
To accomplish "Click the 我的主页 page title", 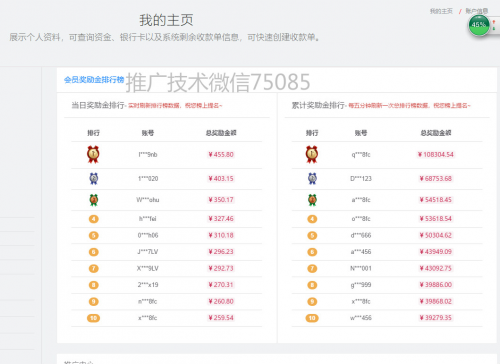I will point(166,20).
